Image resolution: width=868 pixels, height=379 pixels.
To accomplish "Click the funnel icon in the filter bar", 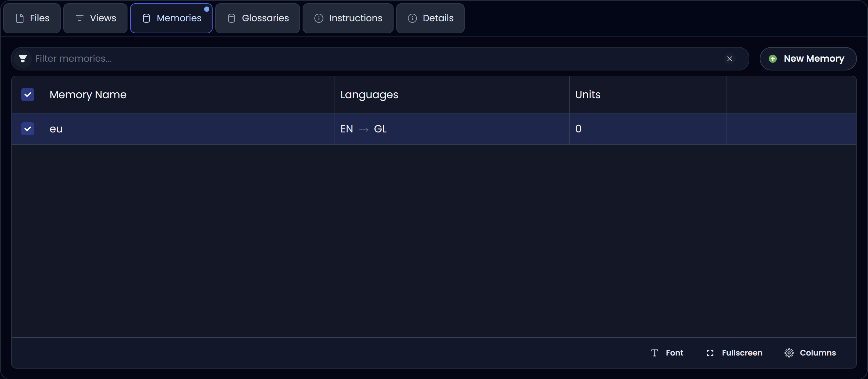I will (x=22, y=58).
